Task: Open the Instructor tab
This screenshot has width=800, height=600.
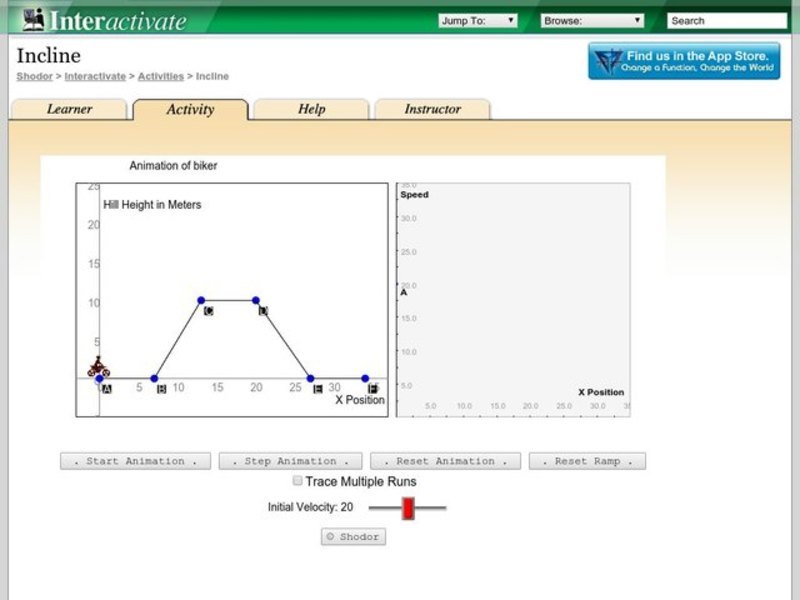Action: pos(432,109)
